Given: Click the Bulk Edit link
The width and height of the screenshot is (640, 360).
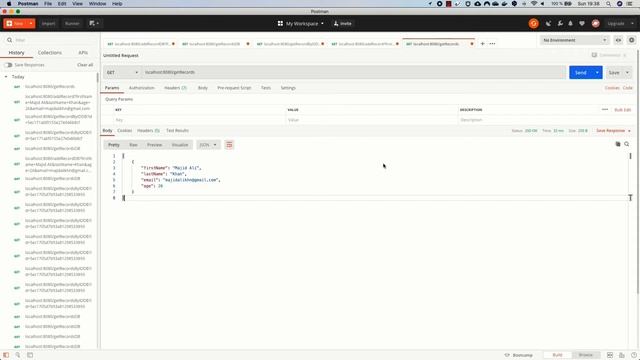Looking at the screenshot, I should pyautogui.click(x=623, y=110).
